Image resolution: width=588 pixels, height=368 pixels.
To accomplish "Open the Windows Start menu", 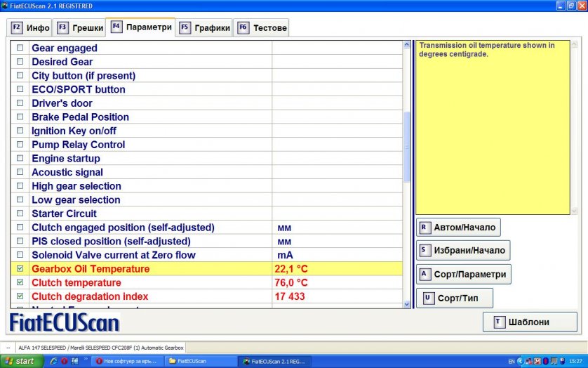I will click(20, 361).
